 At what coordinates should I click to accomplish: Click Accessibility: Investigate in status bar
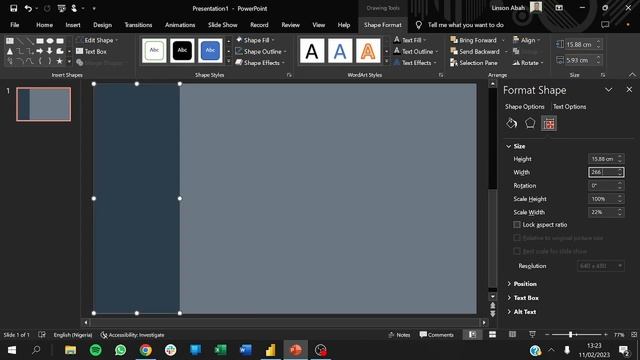pyautogui.click(x=133, y=335)
